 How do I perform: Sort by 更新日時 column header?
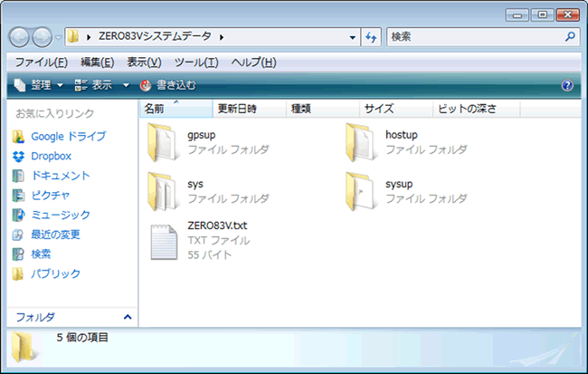pos(238,109)
